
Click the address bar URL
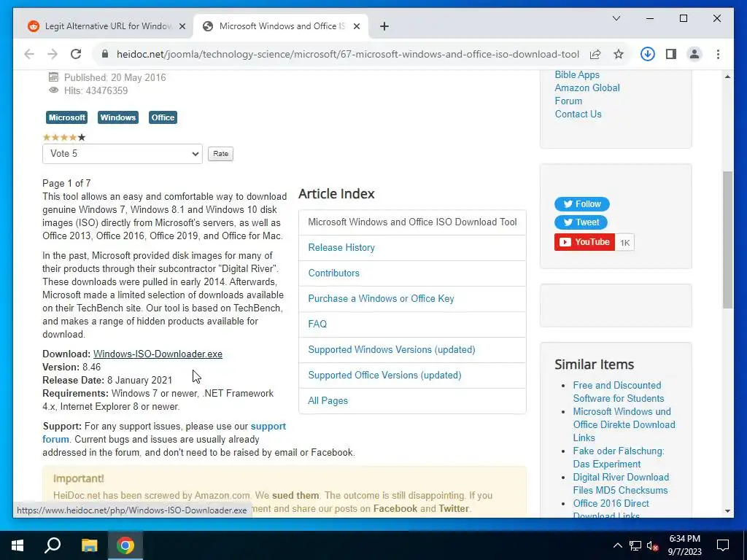click(x=348, y=54)
